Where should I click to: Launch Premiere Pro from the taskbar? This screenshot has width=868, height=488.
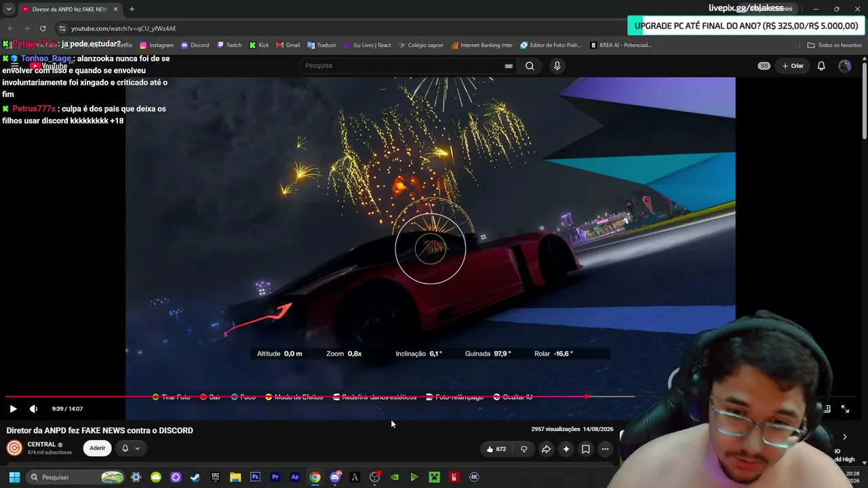click(275, 477)
